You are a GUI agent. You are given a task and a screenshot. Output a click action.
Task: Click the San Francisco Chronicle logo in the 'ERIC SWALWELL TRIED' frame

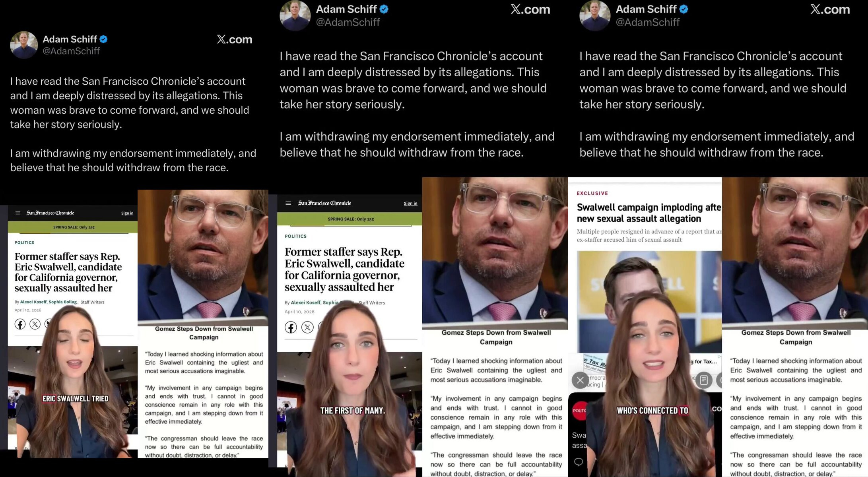pos(50,213)
